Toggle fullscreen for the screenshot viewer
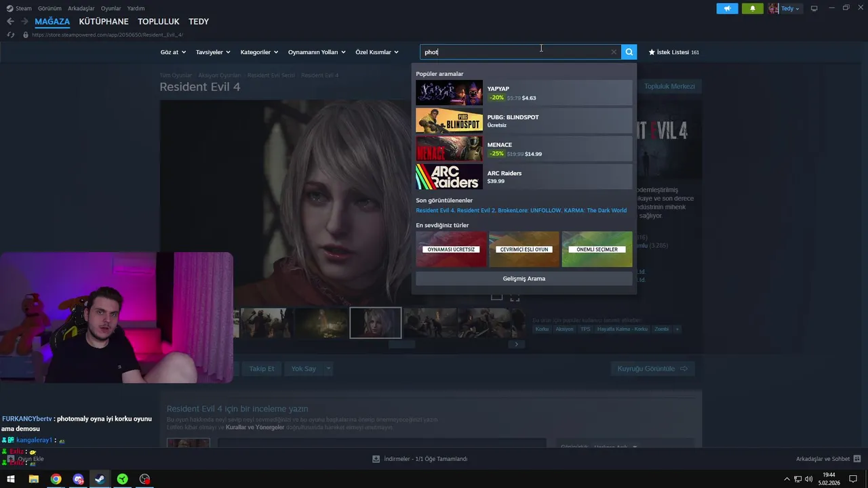868x488 pixels. pyautogui.click(x=515, y=297)
